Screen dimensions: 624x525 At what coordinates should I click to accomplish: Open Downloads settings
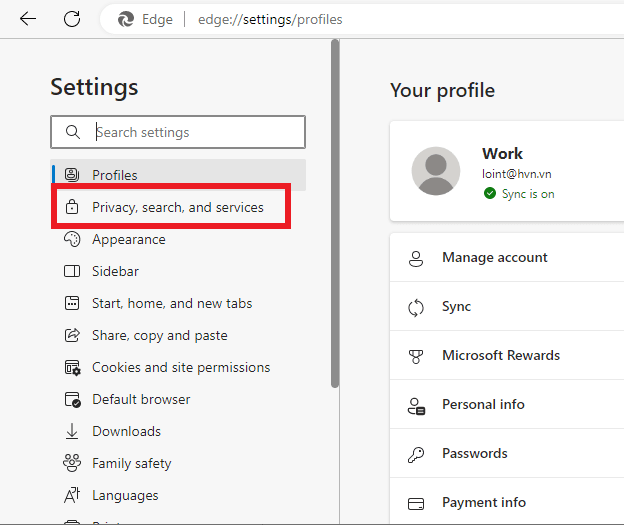(178, 431)
